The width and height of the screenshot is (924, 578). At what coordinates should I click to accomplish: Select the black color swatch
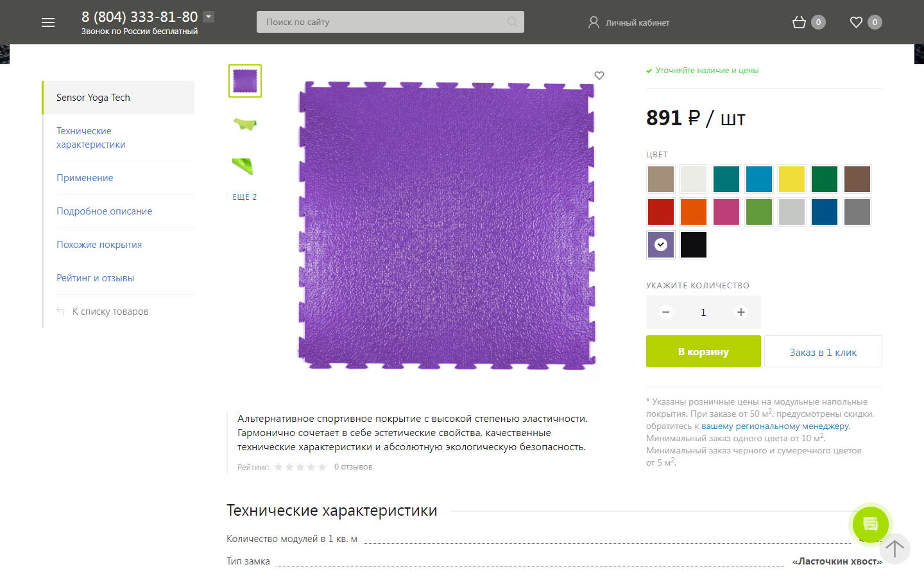coord(694,245)
